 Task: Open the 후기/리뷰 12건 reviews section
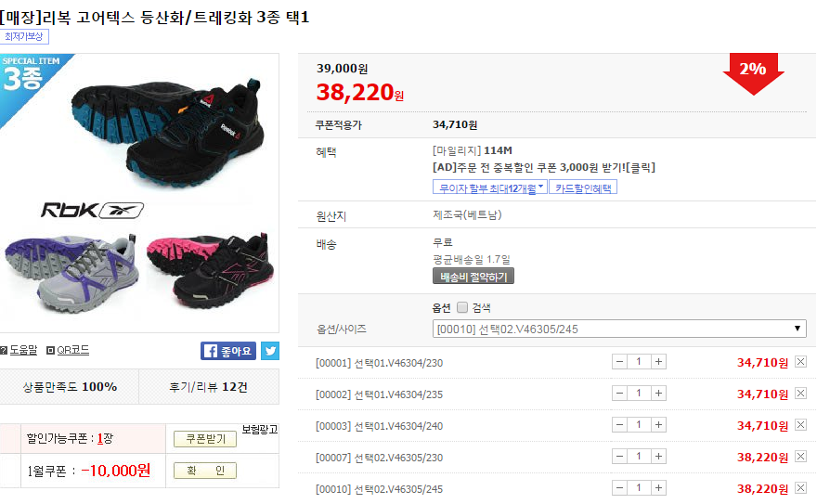[208, 386]
